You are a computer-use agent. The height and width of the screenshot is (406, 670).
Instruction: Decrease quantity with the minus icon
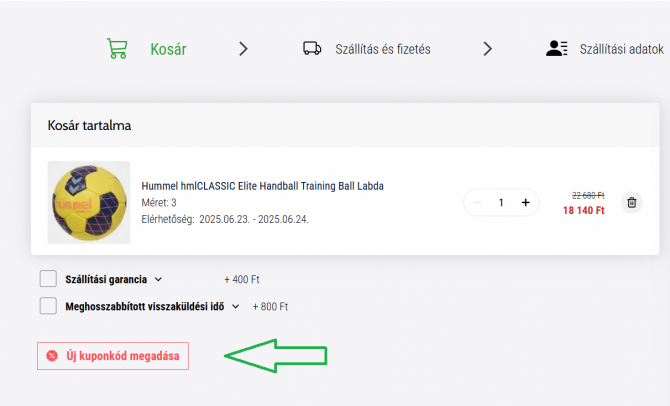pyautogui.click(x=477, y=203)
